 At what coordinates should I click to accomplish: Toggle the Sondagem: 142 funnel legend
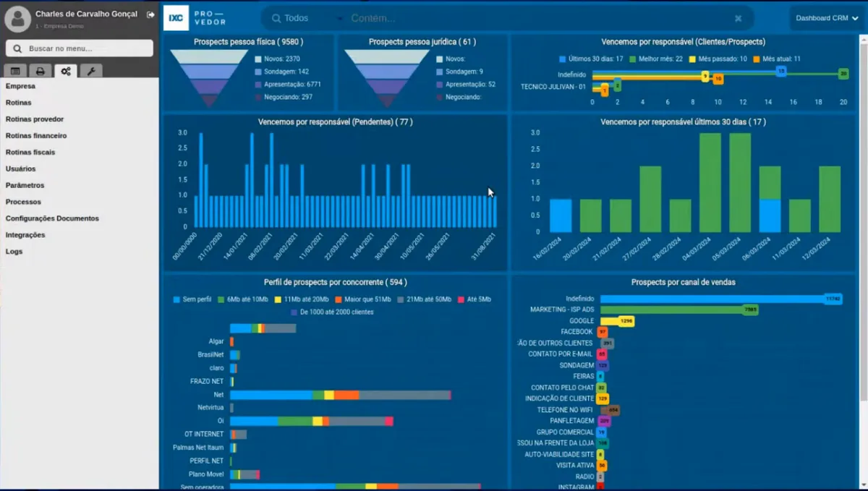(281, 72)
